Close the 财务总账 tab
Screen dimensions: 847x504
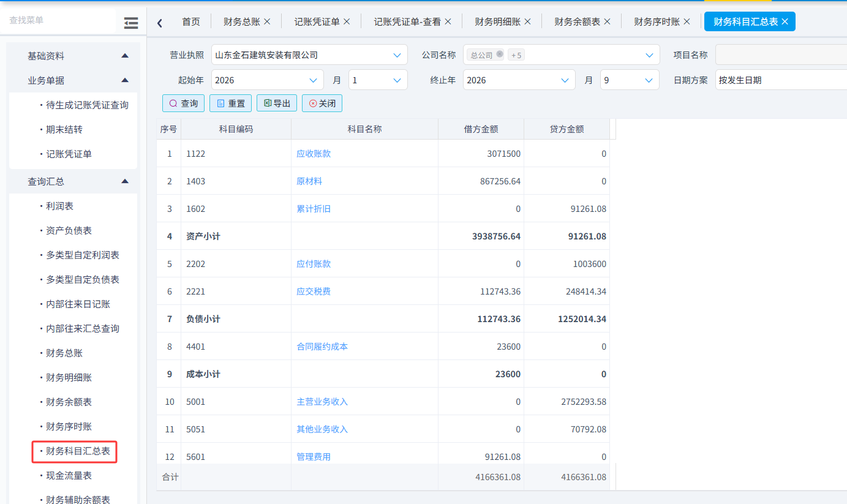(x=267, y=21)
